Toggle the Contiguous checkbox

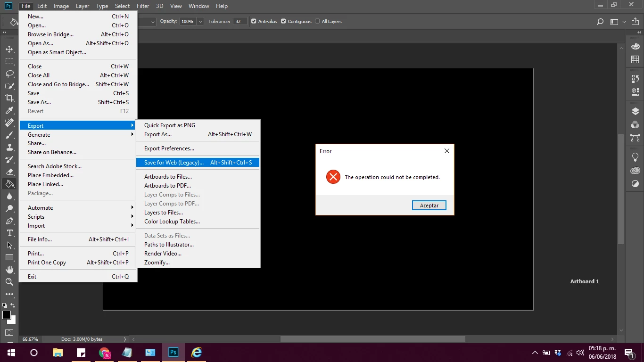tap(283, 21)
